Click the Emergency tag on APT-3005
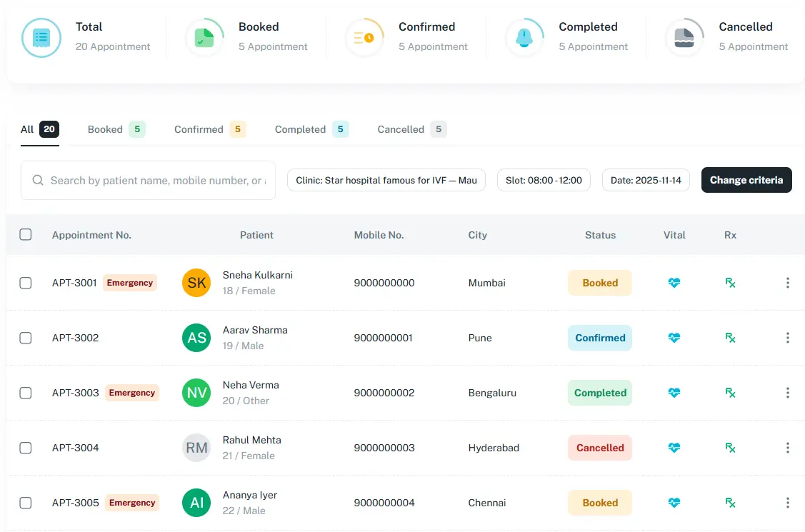 click(x=132, y=503)
